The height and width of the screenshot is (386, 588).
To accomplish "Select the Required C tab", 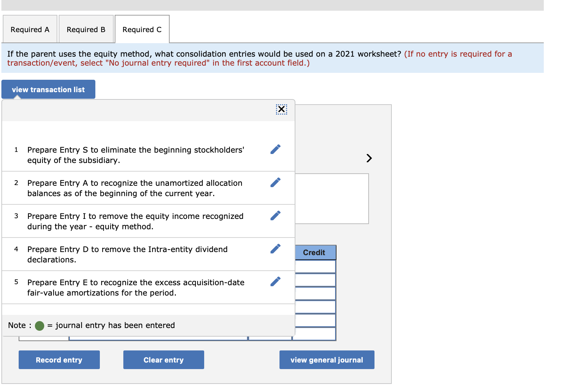I will click(x=142, y=29).
